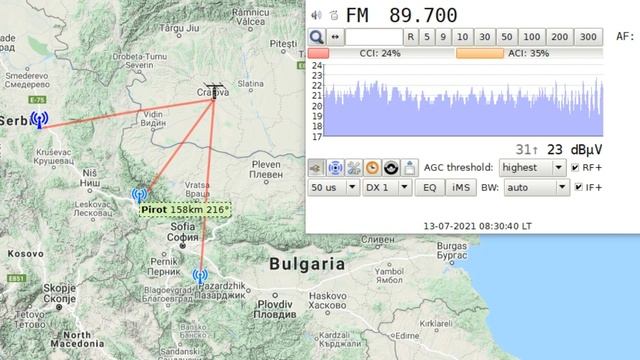Viewport: 640px width, 360px height.
Task: Click the R step button
Action: 411,37
